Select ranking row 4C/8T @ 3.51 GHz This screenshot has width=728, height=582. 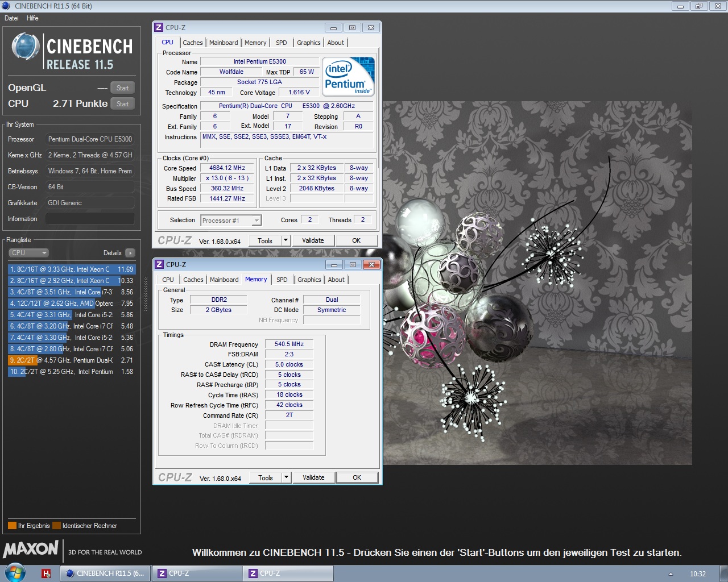tap(72, 292)
